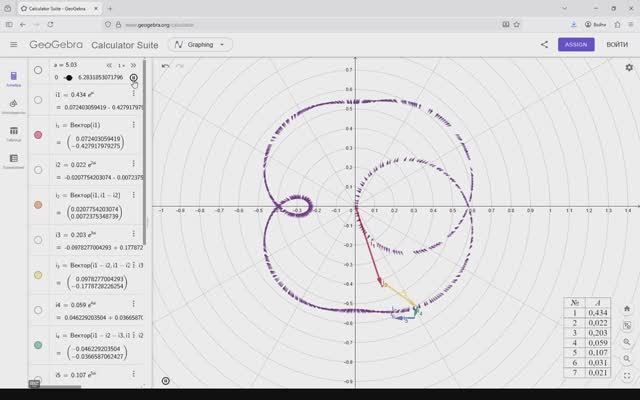Open more options for i4 = 0.059
640x400 pixels.
coord(133,304)
